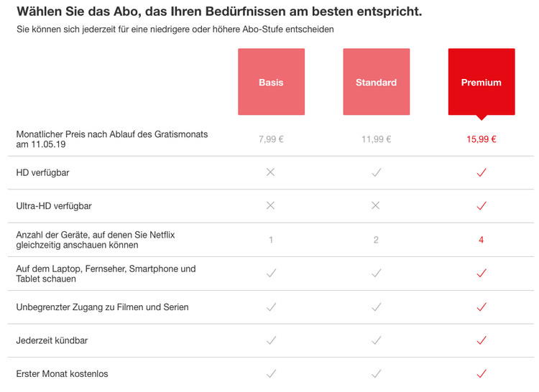The image size is (539, 392).
Task: Click the red Premium checkmark for HD verfügbar
Action: [482, 172]
